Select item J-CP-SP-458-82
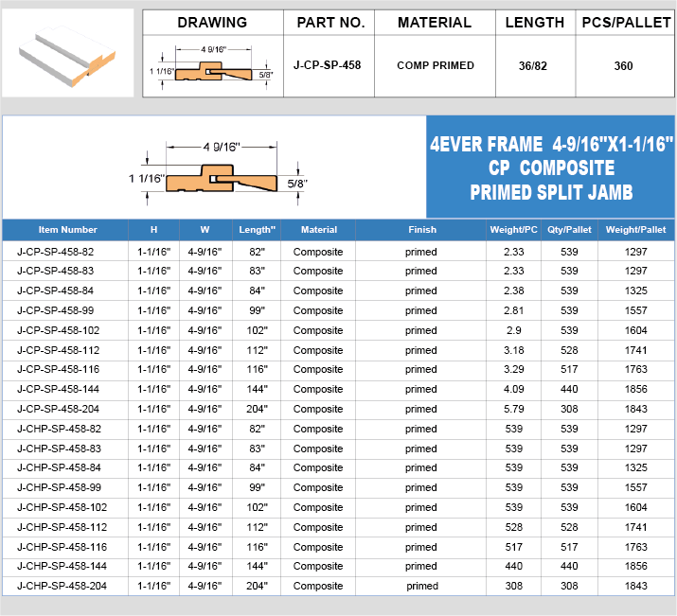 coord(55,252)
